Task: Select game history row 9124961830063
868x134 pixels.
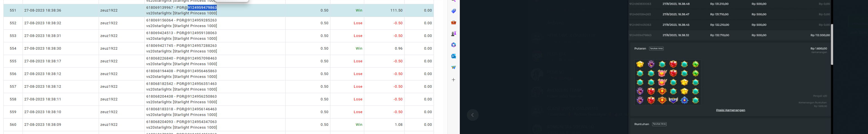Action: (x=729, y=4)
